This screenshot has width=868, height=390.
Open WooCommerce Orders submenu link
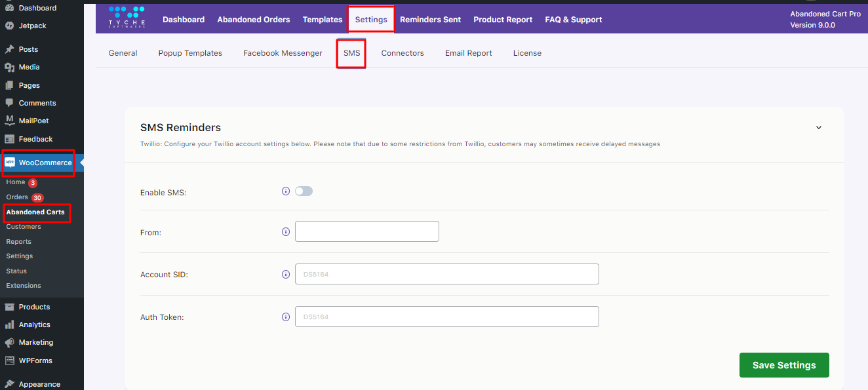pos(17,197)
